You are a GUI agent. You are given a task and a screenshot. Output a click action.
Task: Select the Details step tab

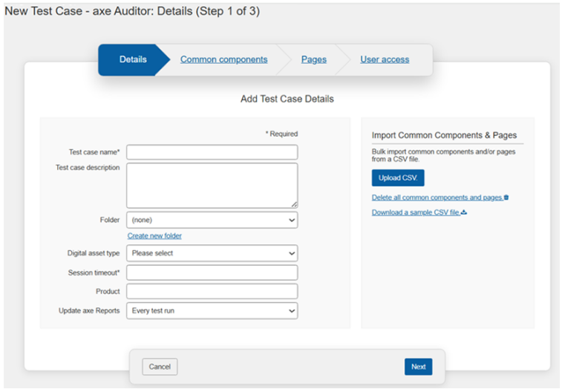tap(133, 59)
